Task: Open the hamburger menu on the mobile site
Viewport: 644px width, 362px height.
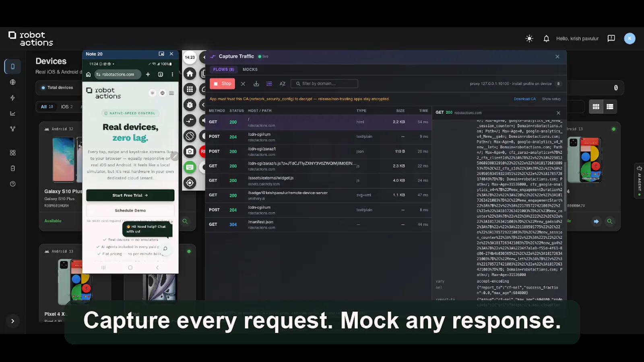Action: [171, 93]
